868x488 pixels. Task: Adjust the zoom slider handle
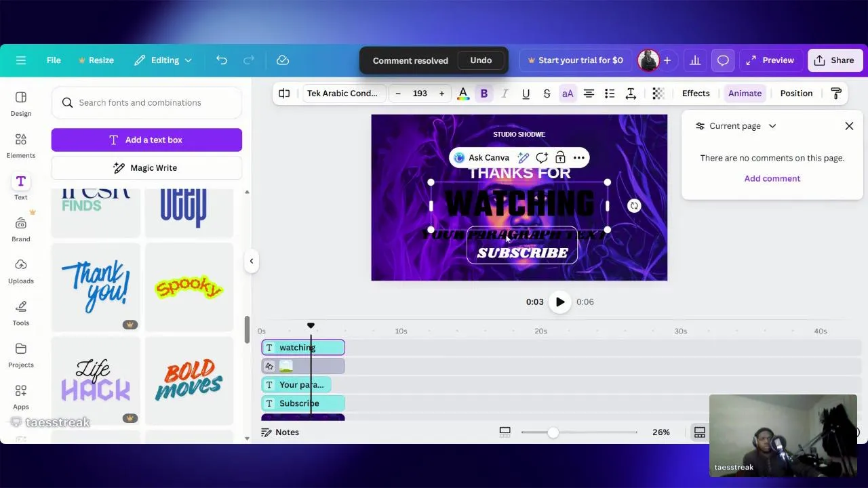pos(553,432)
